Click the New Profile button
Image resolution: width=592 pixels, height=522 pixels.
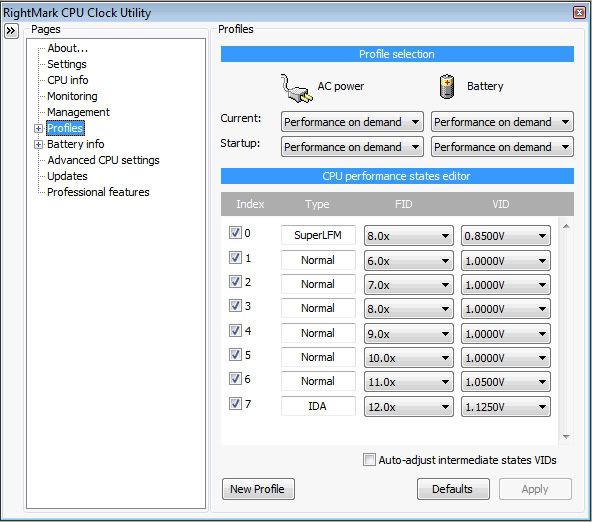[x=258, y=489]
